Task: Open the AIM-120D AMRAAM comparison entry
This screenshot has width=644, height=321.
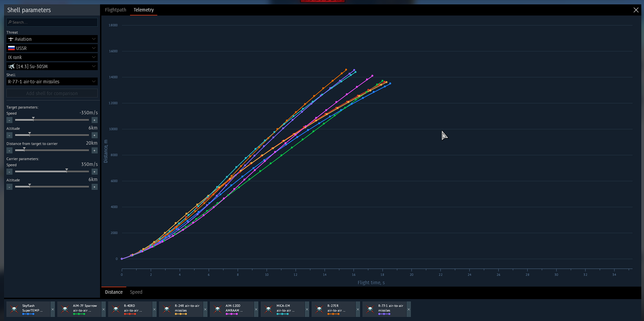Action: [x=232, y=309]
